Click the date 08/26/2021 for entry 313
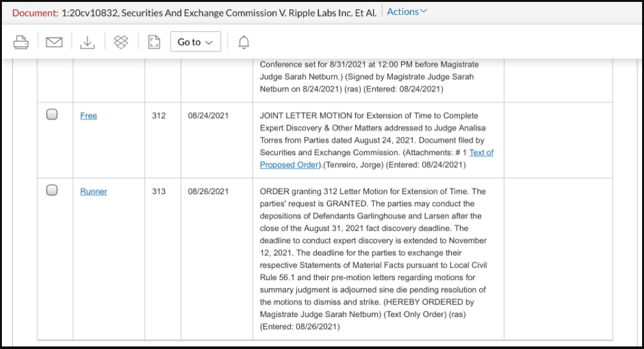The height and width of the screenshot is (349, 644). click(x=208, y=191)
